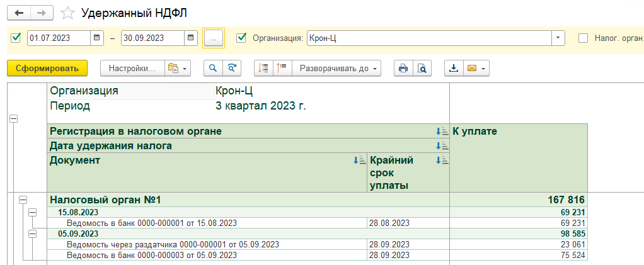
Task: Generate report with Сформировать button
Action: pos(47,69)
